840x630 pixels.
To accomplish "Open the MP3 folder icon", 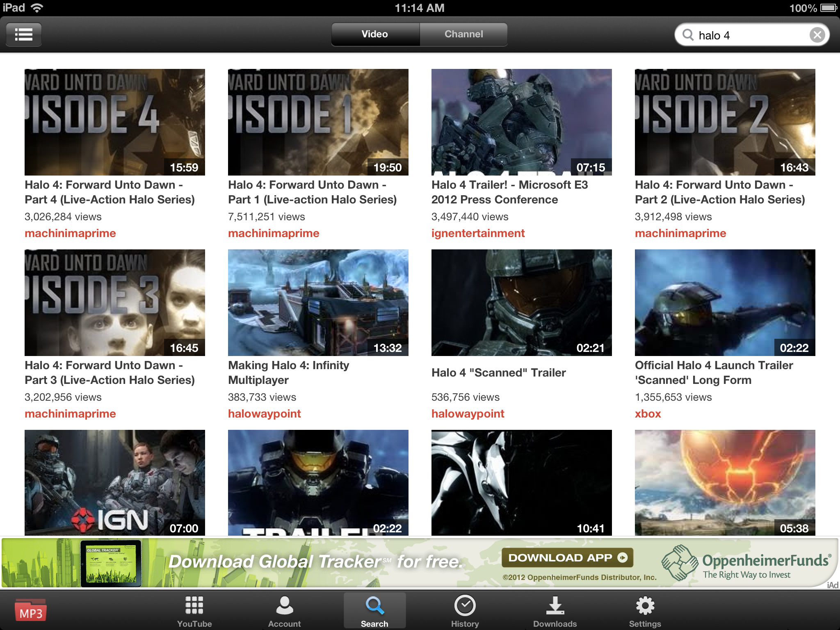I will pyautogui.click(x=31, y=610).
